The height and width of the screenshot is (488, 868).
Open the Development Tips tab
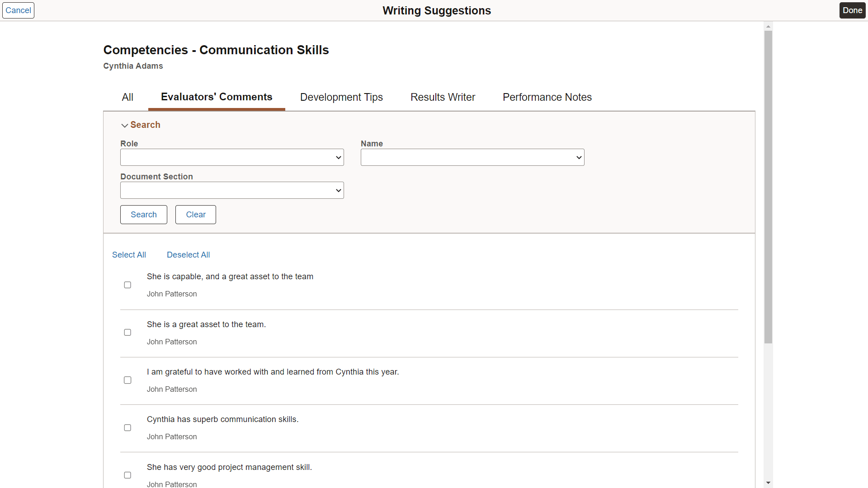tap(341, 97)
